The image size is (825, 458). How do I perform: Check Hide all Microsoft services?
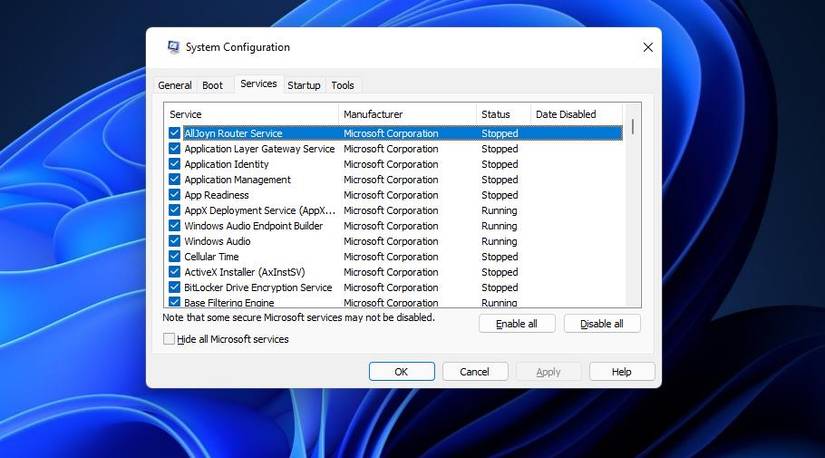pos(169,339)
